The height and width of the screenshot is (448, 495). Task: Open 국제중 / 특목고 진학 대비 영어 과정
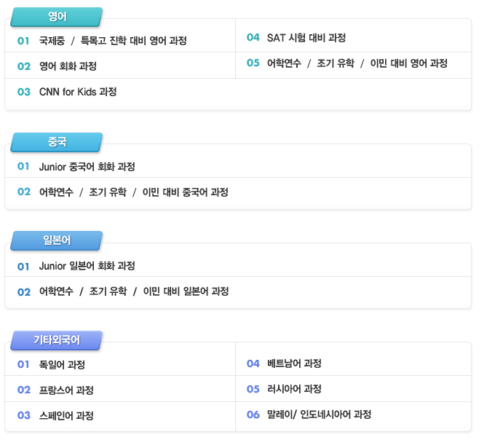click(x=113, y=41)
